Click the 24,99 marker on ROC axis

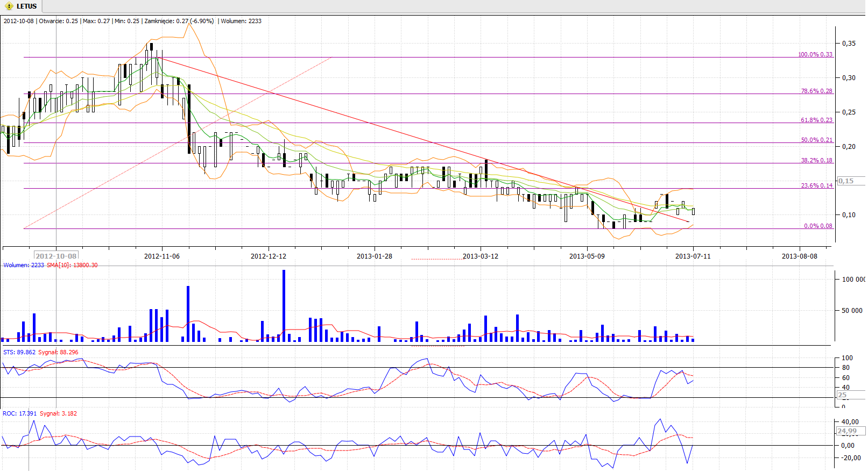coord(847,431)
